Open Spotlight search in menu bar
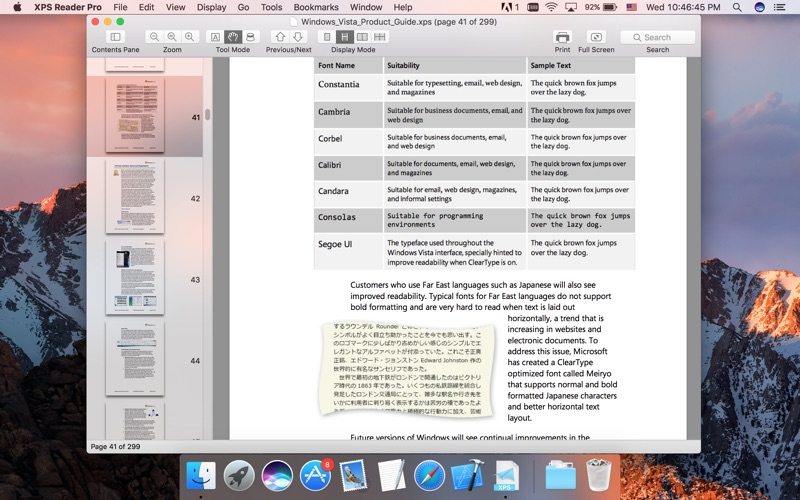This screenshot has width=800, height=500. [x=737, y=7]
